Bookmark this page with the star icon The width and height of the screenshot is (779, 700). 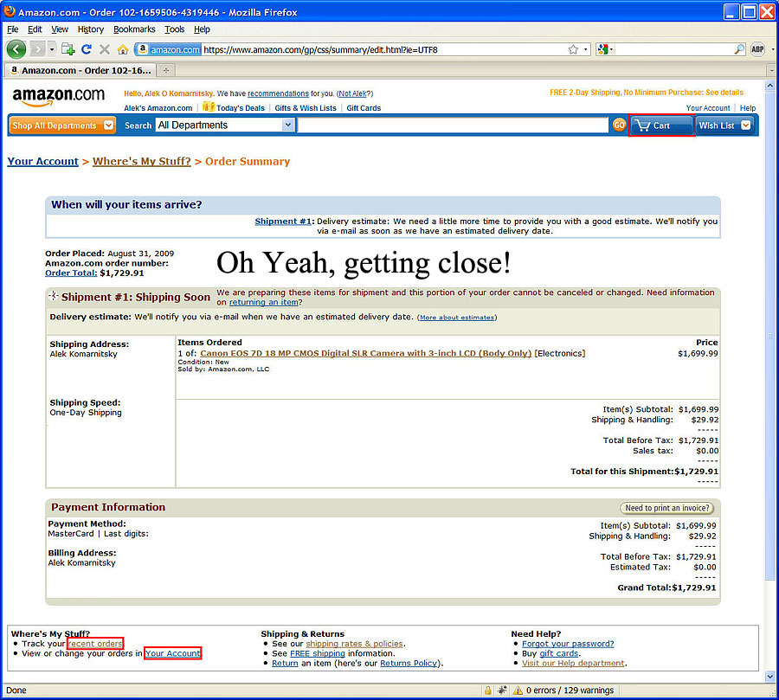[573, 49]
